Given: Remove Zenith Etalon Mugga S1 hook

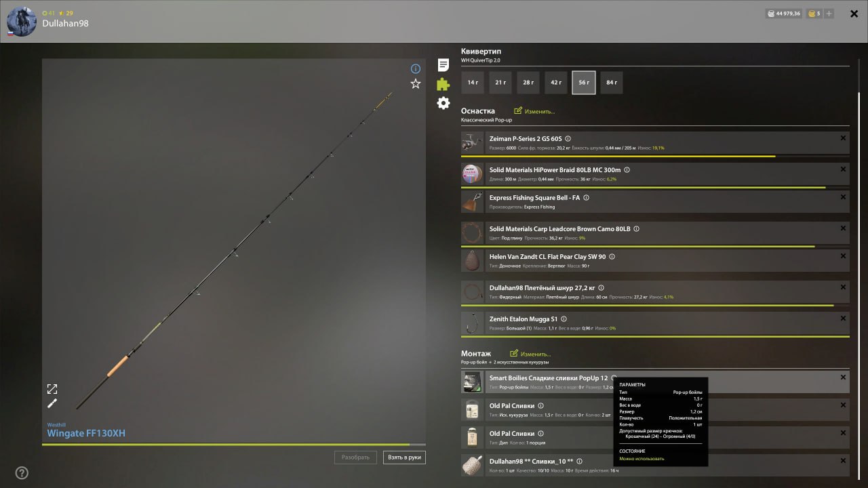Looking at the screenshot, I should (x=843, y=318).
